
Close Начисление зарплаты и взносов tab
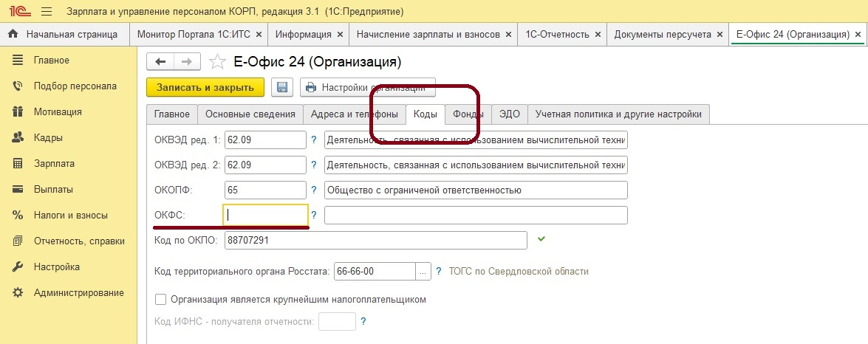click(x=509, y=34)
